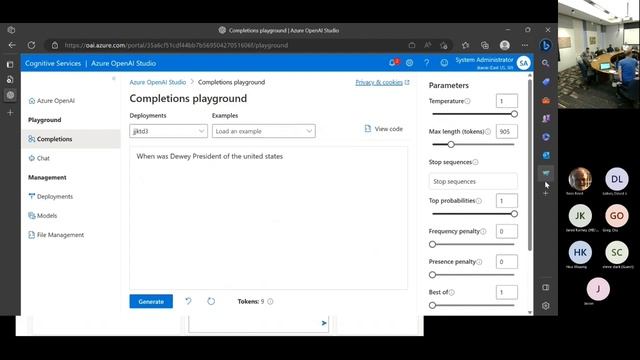Screen dimensions: 640x360
Task: Go to Azure OpenAI in the sidebar
Action: (x=52, y=101)
